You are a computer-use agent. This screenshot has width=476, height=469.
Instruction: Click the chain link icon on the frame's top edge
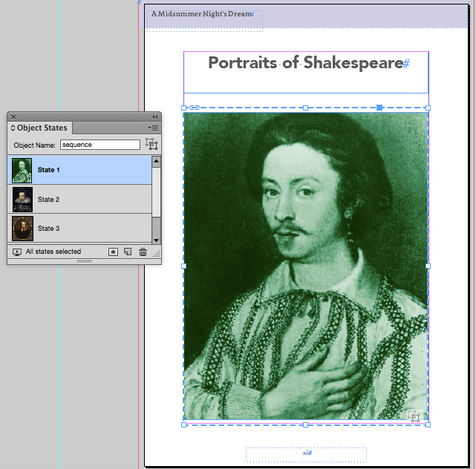pos(195,108)
